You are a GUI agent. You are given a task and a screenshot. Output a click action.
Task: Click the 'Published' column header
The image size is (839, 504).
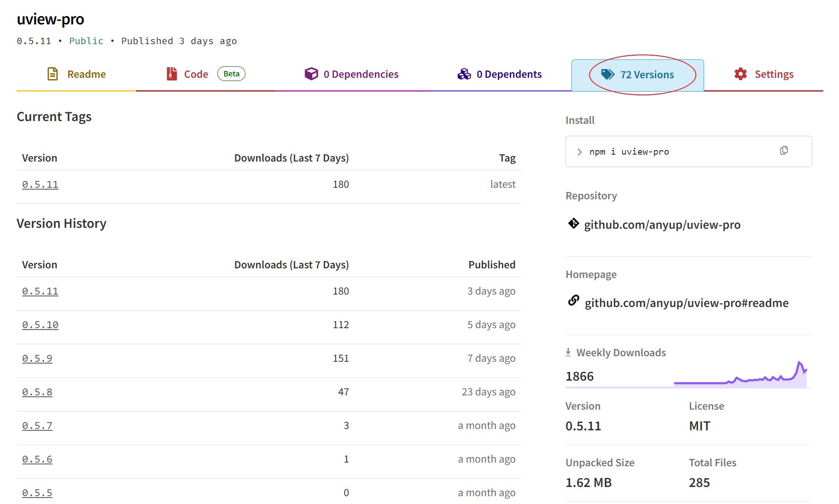click(x=492, y=265)
